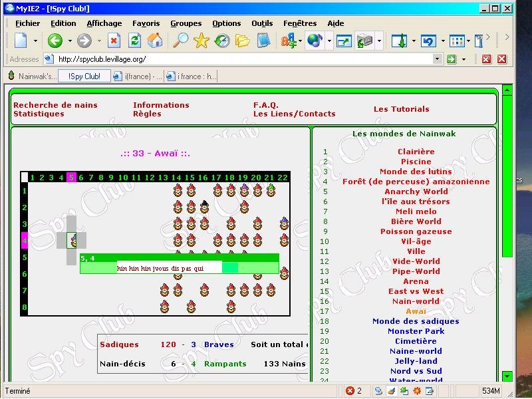The image size is (532, 399).
Task: Click the row 8 map header
Action: click(x=25, y=307)
